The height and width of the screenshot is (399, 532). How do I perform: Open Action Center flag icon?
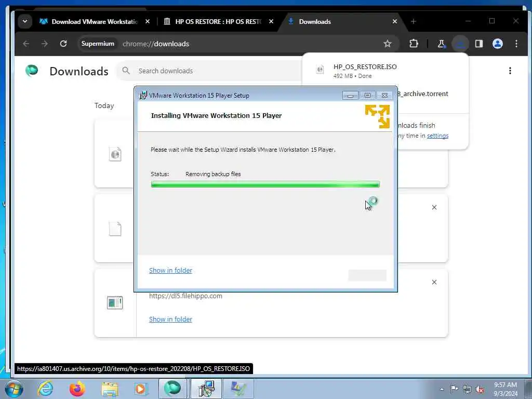454,389
